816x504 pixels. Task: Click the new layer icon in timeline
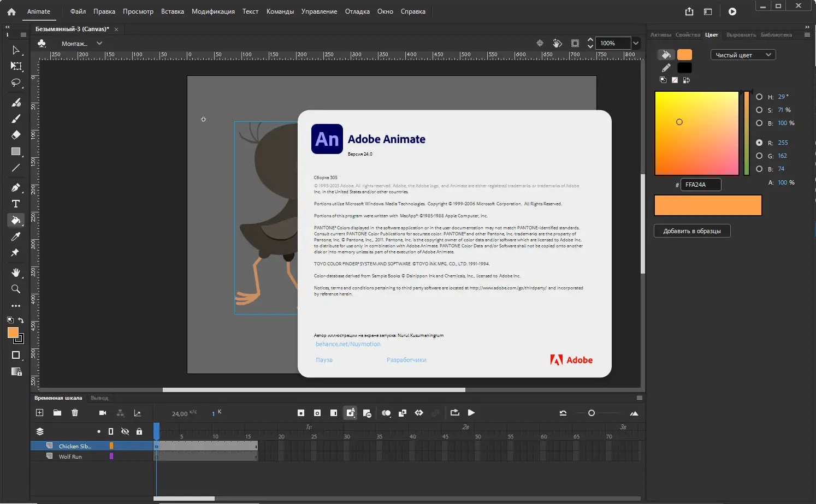pos(39,413)
